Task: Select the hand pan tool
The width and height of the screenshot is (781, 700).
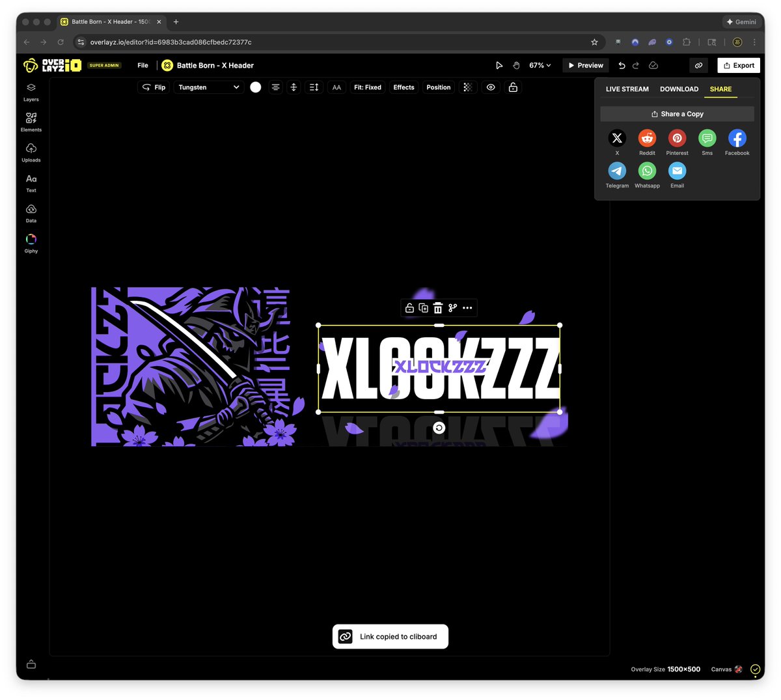Action: pos(516,65)
